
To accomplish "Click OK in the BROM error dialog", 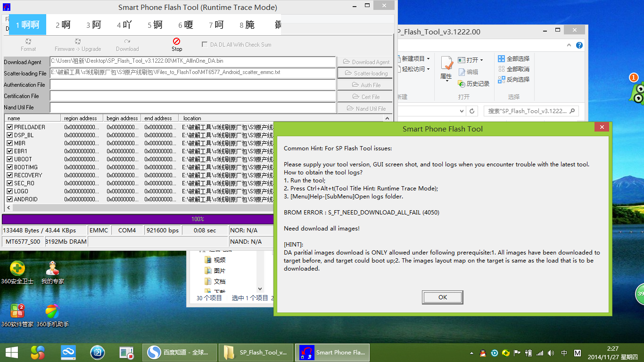I will click(443, 297).
